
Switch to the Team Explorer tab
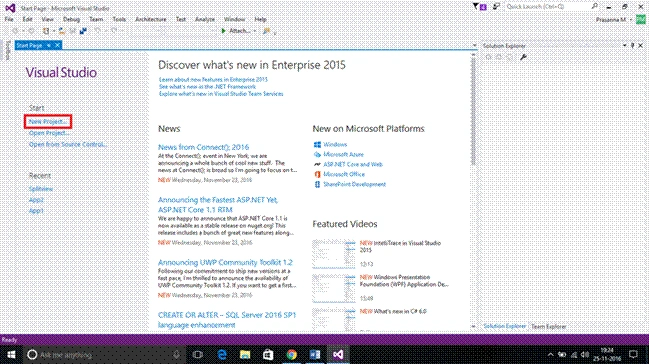(548, 326)
